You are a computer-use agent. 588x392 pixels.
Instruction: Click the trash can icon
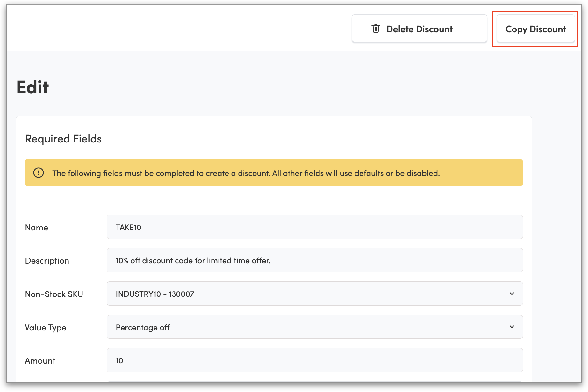point(376,29)
